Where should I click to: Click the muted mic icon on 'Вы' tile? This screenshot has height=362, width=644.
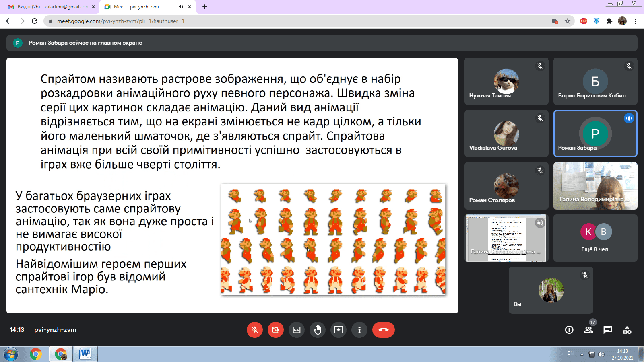click(x=585, y=275)
